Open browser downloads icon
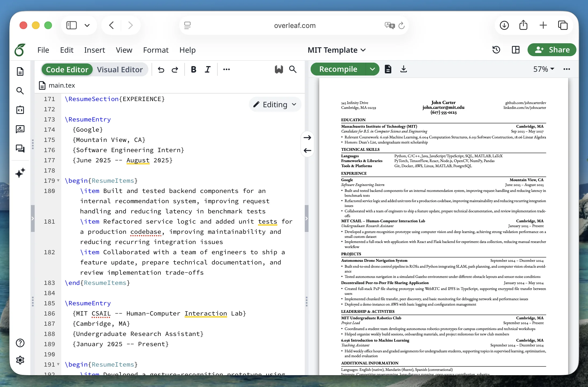Image resolution: width=588 pixels, height=387 pixels. [x=504, y=25]
